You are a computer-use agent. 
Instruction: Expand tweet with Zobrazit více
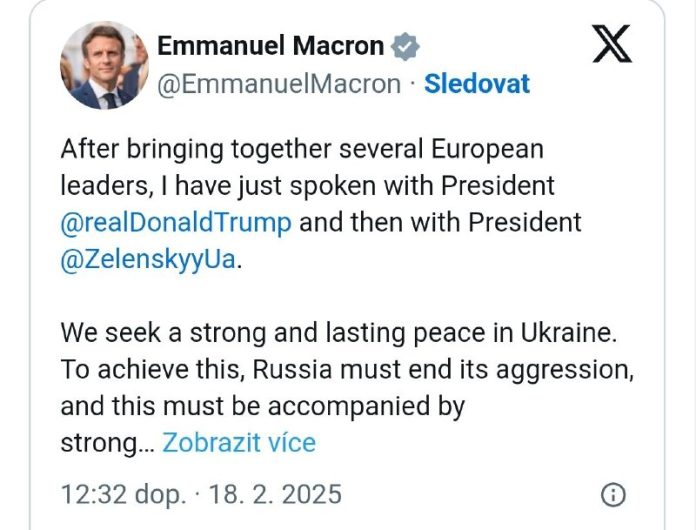(x=239, y=442)
